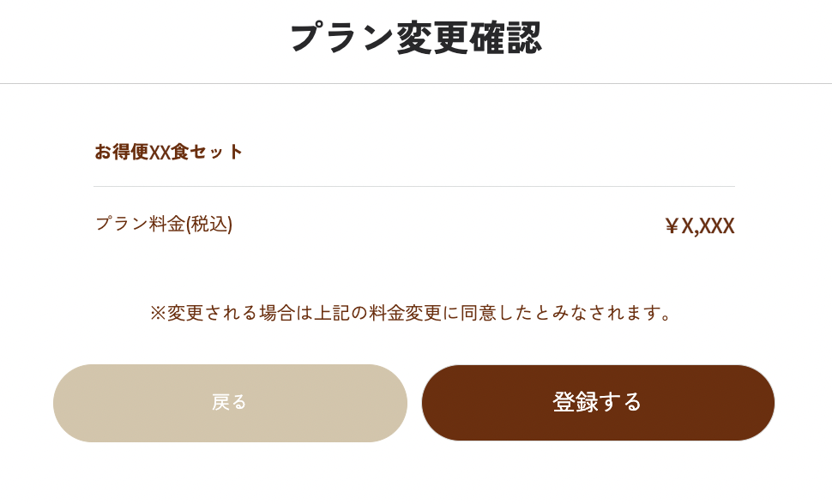Select the bold plan set name text
Viewport: 832px width, 504px height.
click(169, 152)
